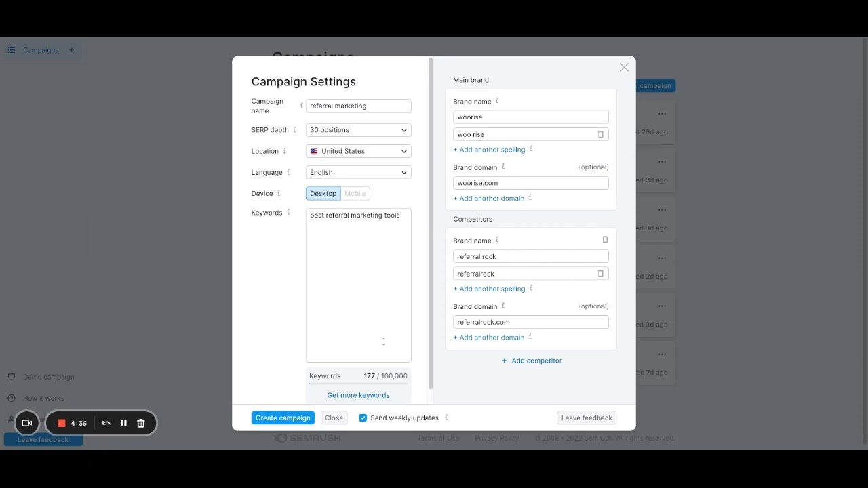
Task: Open options menu for campaign updated 26d ago
Action: click(662, 114)
